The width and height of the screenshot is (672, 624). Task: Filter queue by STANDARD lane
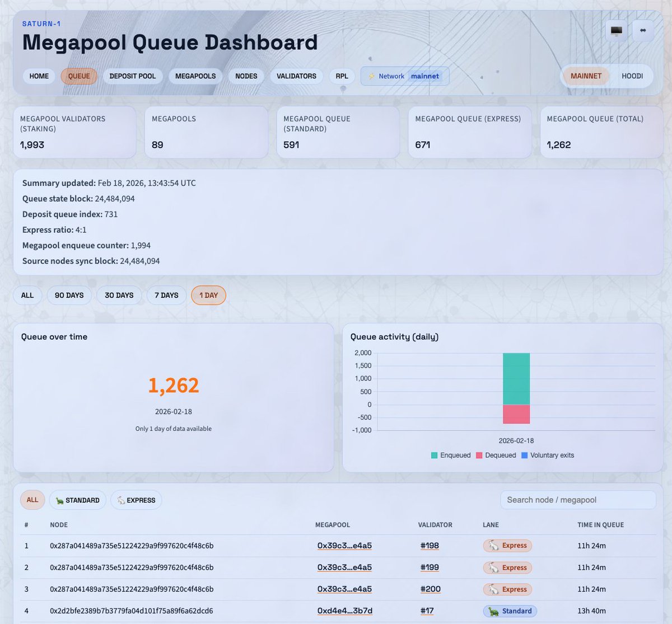click(77, 500)
